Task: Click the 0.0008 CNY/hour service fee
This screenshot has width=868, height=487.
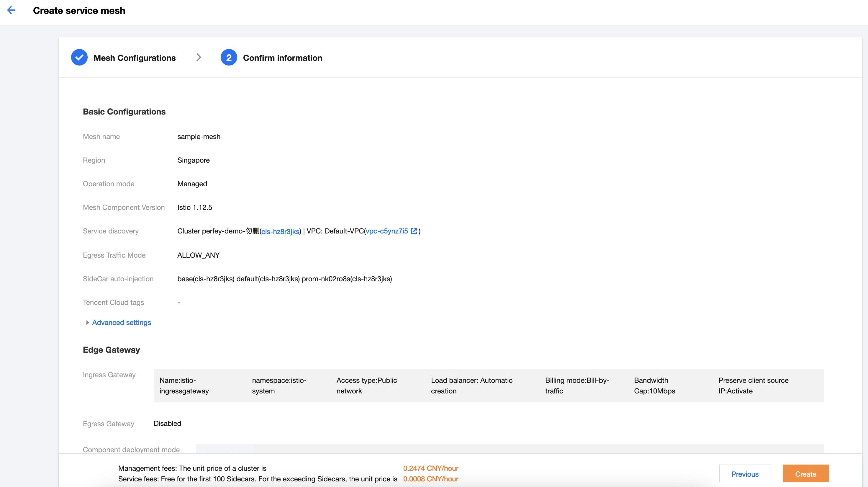Action: [431, 479]
